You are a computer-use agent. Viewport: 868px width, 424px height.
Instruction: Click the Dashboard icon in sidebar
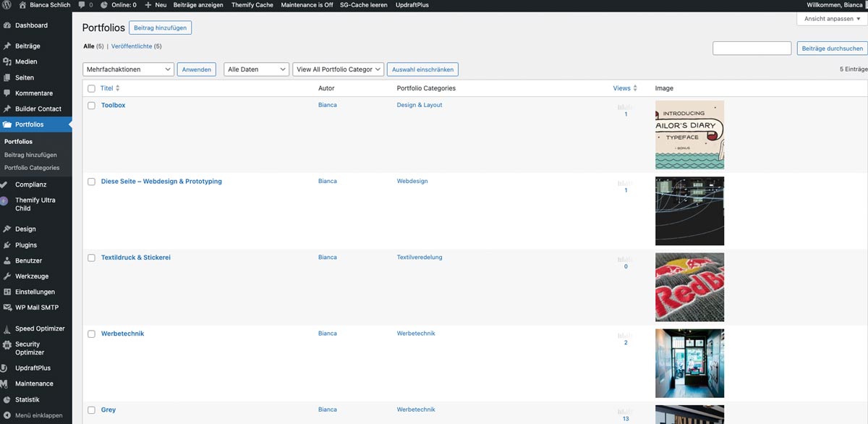(x=7, y=25)
